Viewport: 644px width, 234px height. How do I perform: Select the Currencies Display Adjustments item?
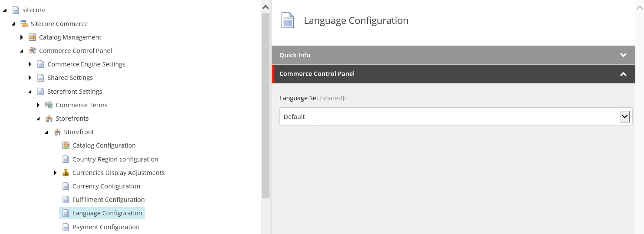click(x=118, y=172)
